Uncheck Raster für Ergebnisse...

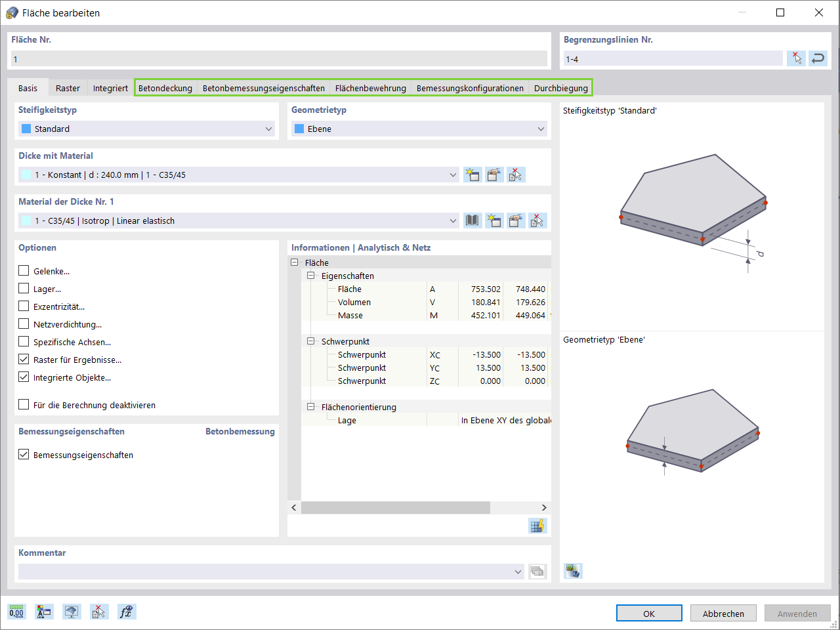(x=24, y=360)
